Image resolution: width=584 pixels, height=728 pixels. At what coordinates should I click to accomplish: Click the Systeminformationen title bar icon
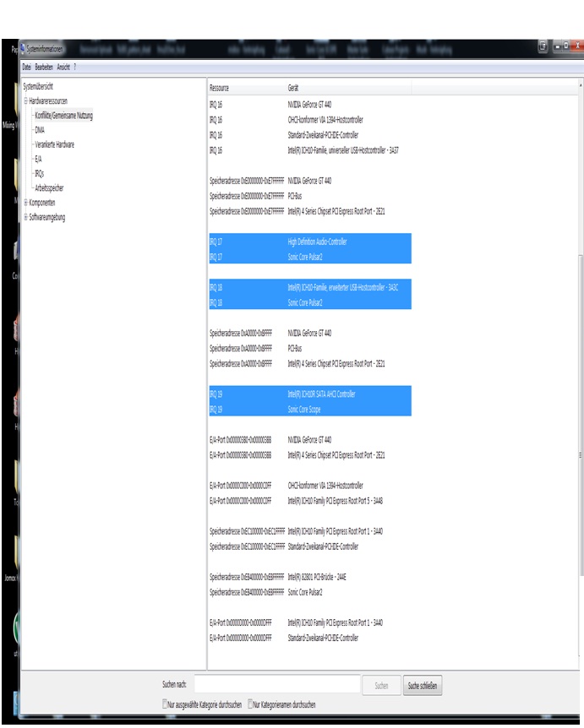click(22, 48)
